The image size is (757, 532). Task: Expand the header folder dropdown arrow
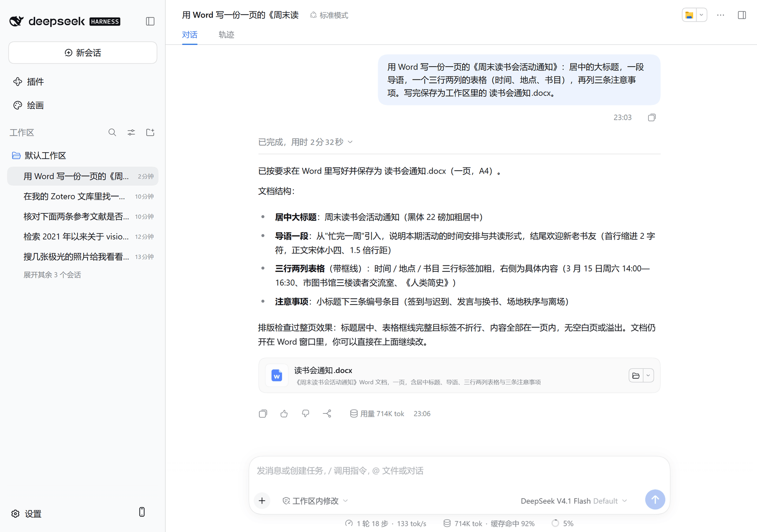701,15
